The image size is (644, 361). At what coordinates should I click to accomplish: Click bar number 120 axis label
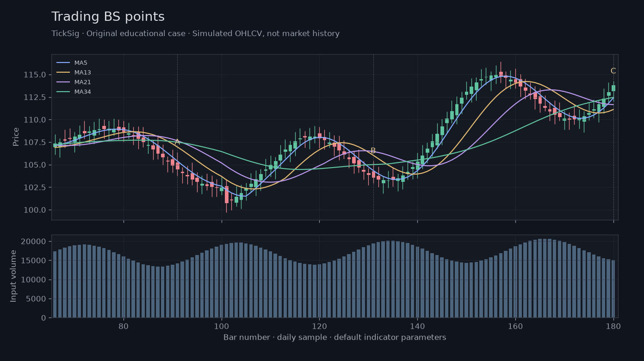point(319,326)
